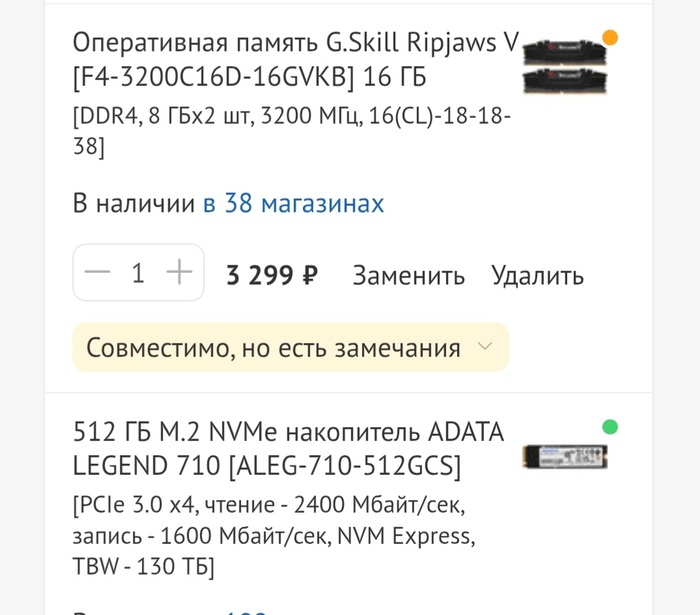Click the DDR4 RAM specifications text

tap(291, 131)
